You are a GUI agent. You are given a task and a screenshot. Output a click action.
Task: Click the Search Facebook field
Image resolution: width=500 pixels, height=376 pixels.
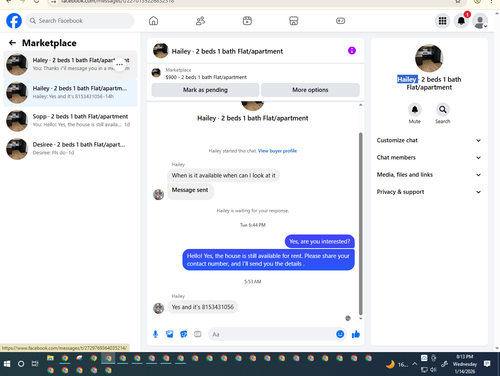click(x=80, y=21)
